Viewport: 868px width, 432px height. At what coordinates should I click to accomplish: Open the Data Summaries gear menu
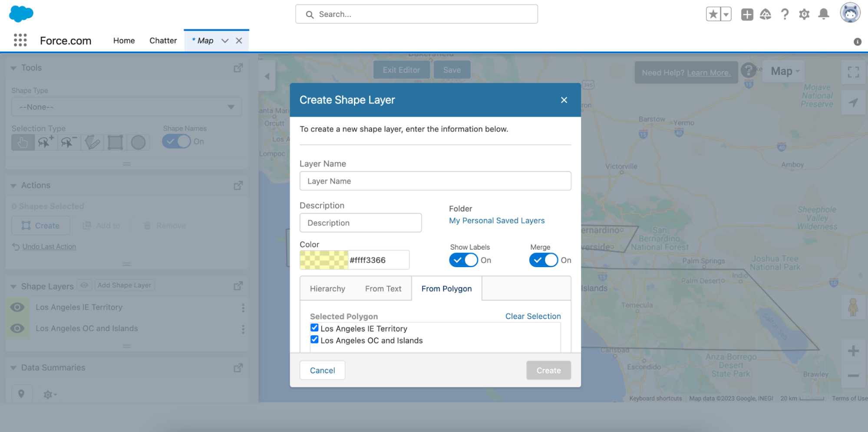50,394
